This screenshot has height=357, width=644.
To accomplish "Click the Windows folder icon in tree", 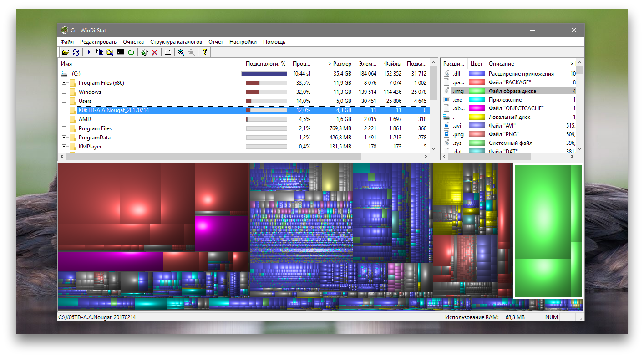I will click(72, 92).
